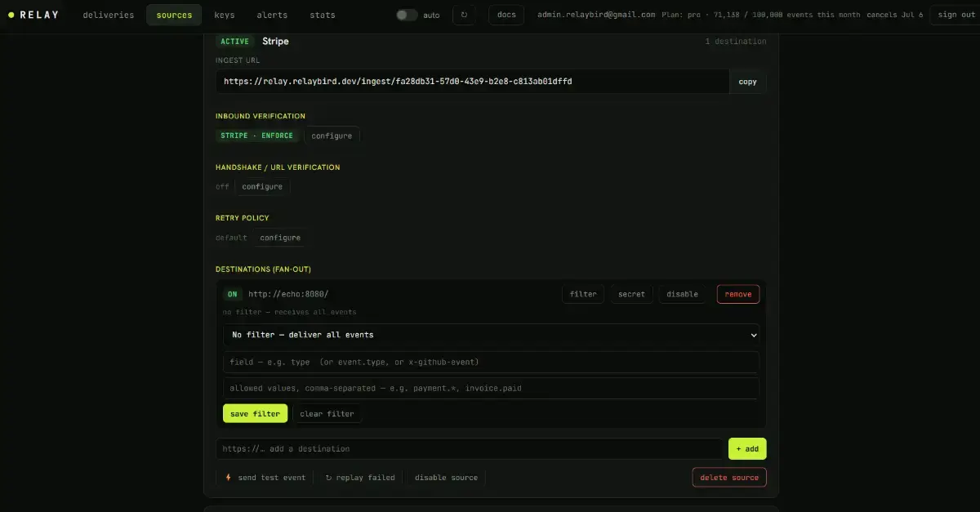Viewport: 980px width, 512px height.
Task: Delete the Stripe source
Action: [729, 478]
